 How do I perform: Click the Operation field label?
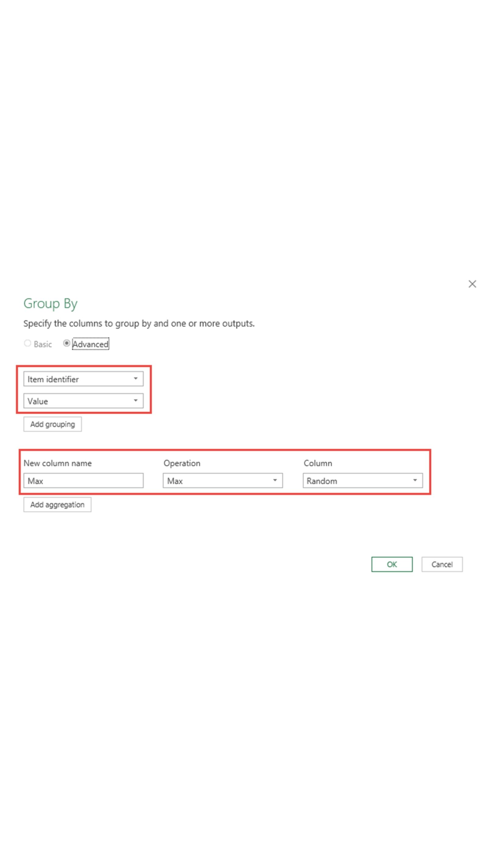point(182,463)
